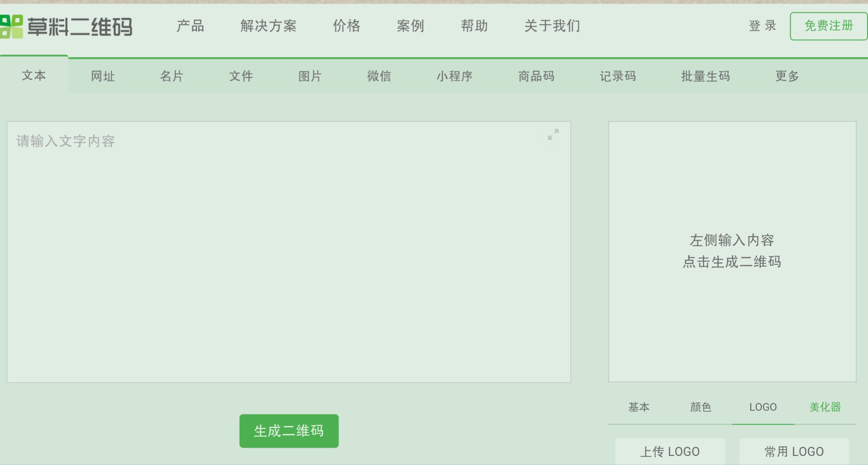Screen dimensions: 868x465
Task: Switch to the 微信 tab
Action: click(379, 76)
